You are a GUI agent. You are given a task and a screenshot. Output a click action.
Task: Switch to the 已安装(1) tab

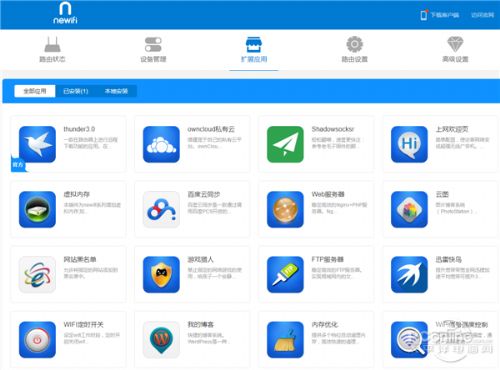pos(76,91)
